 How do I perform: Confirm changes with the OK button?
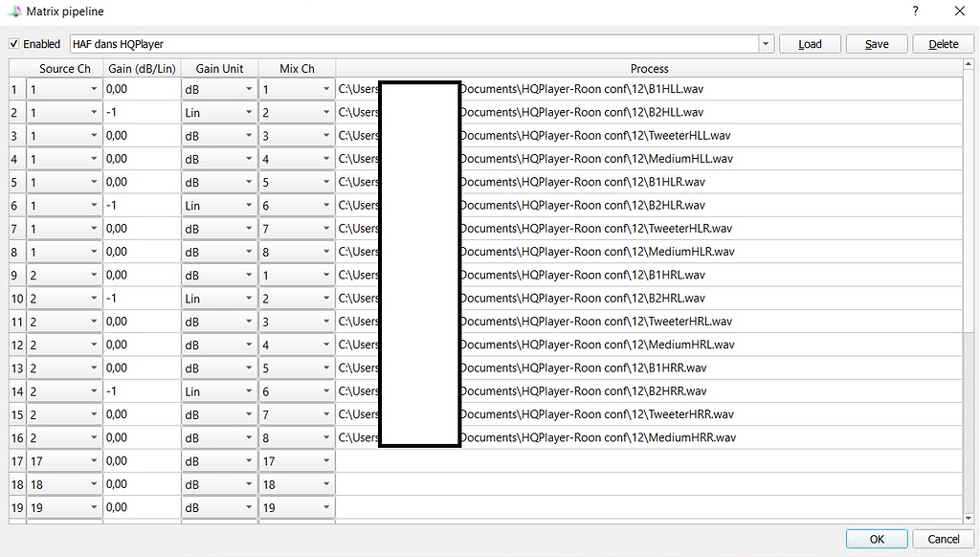click(x=876, y=538)
